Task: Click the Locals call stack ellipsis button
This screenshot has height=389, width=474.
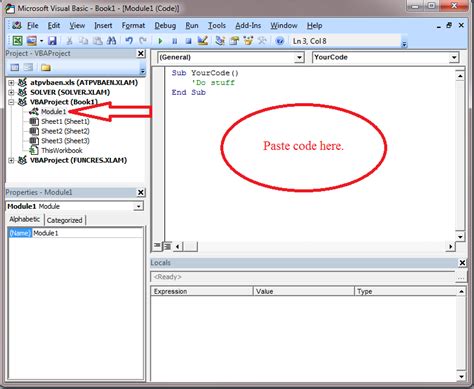Action: click(461, 277)
